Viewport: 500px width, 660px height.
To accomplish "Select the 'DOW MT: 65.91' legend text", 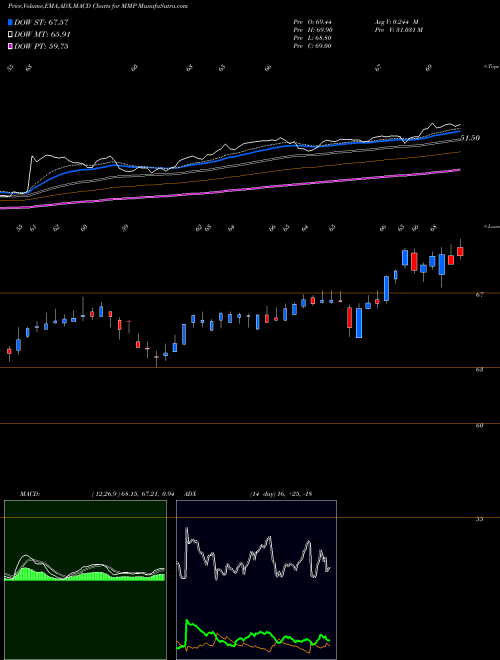I will (42, 35).
